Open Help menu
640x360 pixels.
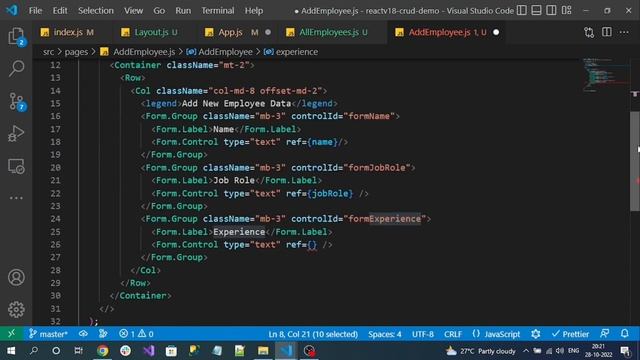(x=253, y=11)
